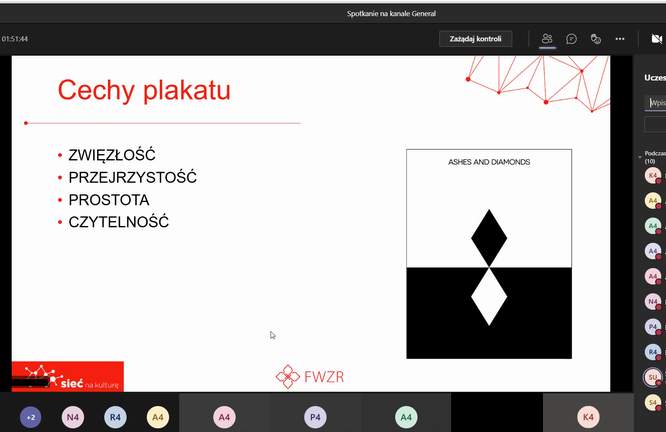Collapse the Podczas (10) participants group
The height and width of the screenshot is (432, 666).
point(640,157)
